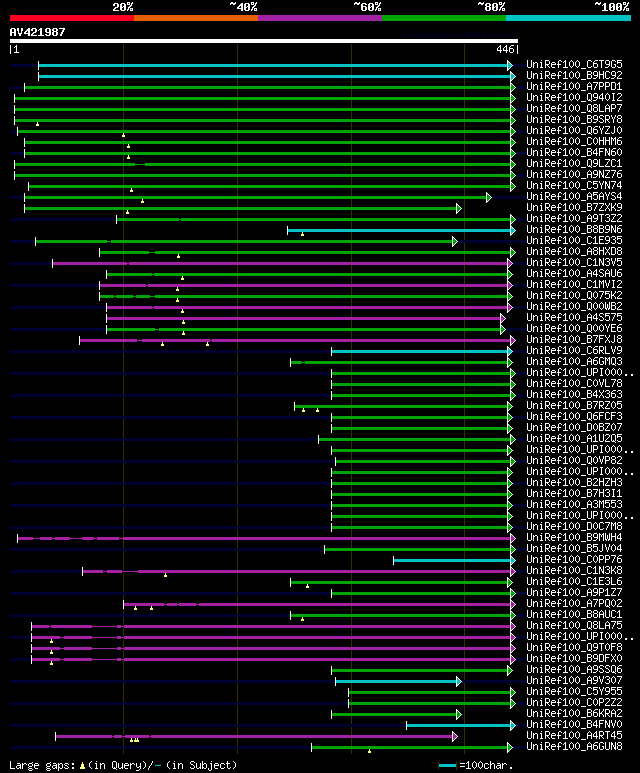Select the UniRef100_B4FNV0 label
The height and width of the screenshot is (773, 640).
click(x=574, y=724)
